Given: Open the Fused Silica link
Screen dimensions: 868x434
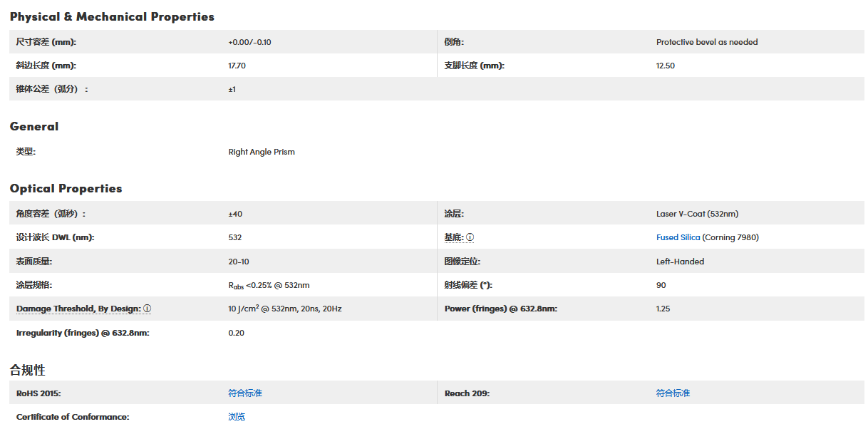Looking at the screenshot, I should coord(678,237).
